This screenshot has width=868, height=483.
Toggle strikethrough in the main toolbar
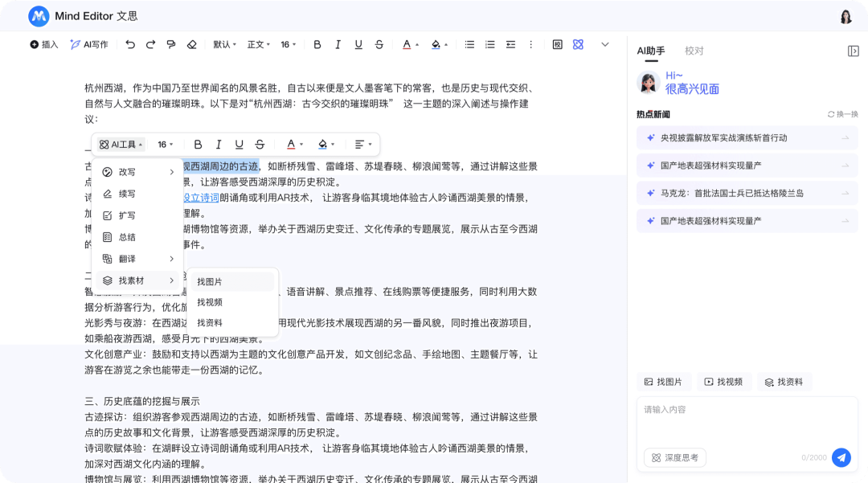pos(379,45)
